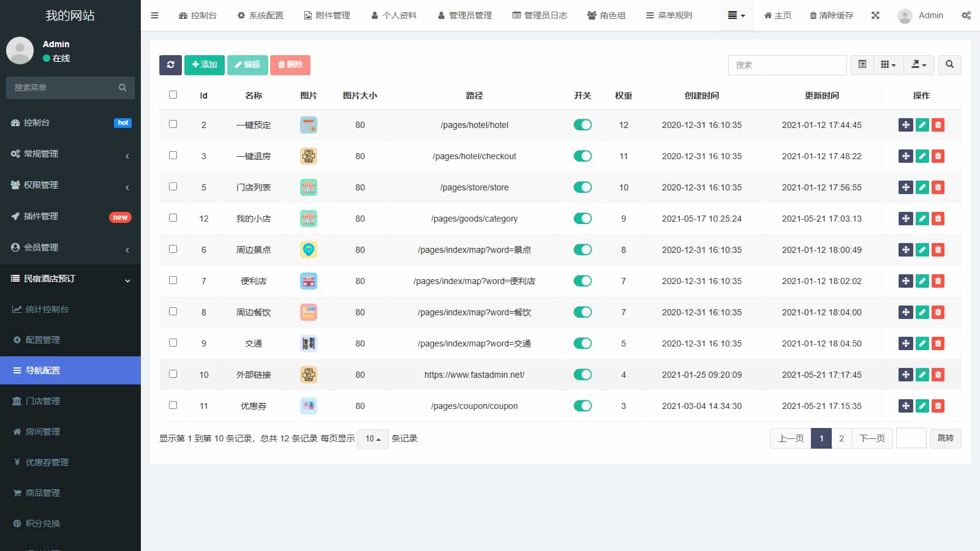Click the fullscreen icon in top bar

(x=875, y=15)
